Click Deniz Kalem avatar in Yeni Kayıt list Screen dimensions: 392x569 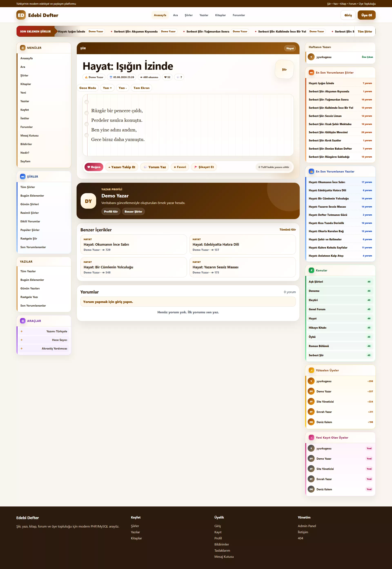(311, 489)
